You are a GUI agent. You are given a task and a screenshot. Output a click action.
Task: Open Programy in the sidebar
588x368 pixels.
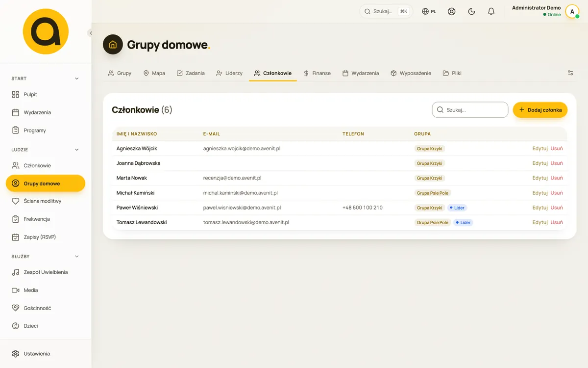[x=46, y=131]
